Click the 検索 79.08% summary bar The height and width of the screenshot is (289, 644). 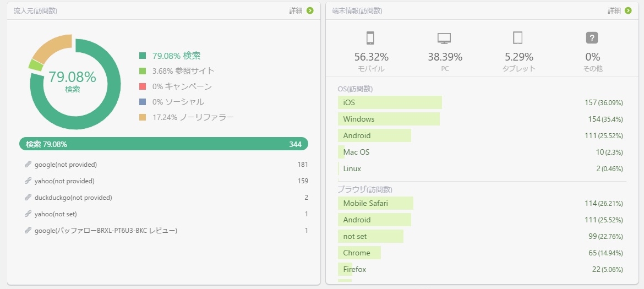coord(163,144)
